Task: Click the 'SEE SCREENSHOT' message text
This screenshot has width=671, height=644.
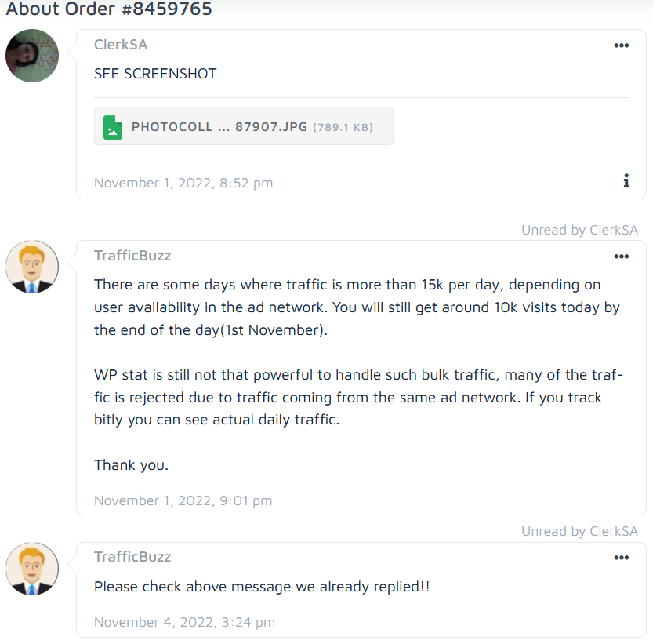Action: coord(155,74)
